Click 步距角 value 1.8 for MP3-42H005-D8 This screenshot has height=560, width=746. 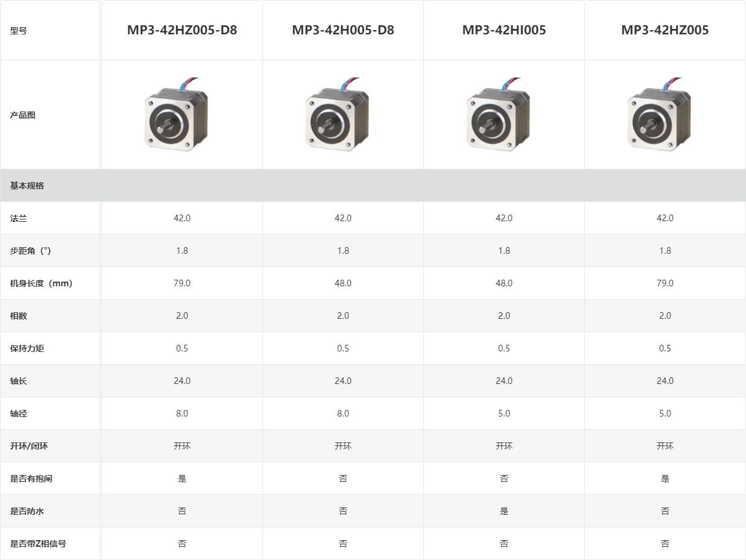pyautogui.click(x=343, y=251)
